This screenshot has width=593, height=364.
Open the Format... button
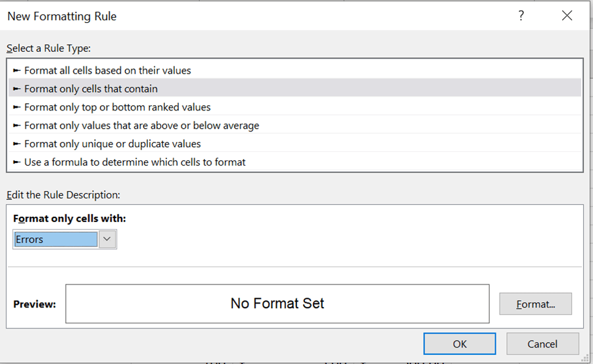(535, 304)
